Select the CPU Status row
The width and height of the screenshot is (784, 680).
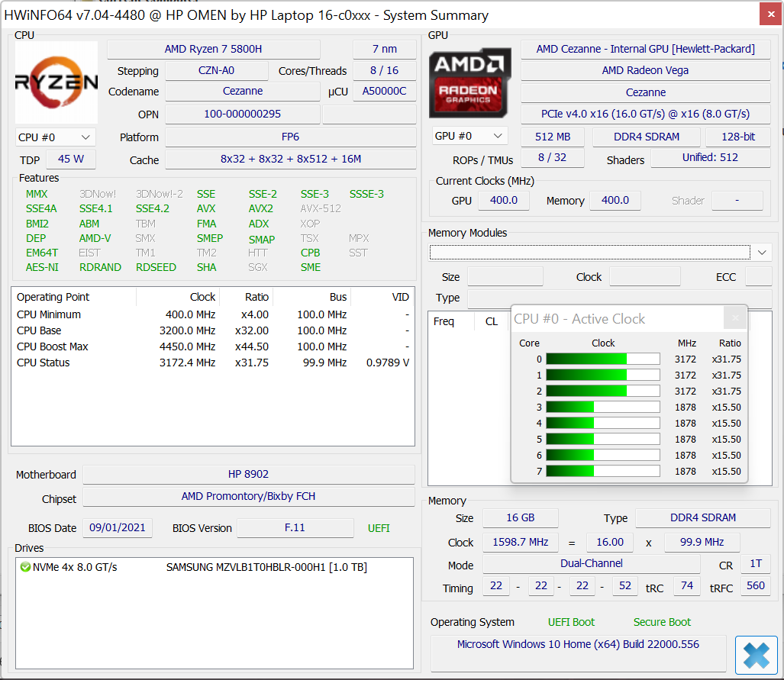click(x=213, y=363)
